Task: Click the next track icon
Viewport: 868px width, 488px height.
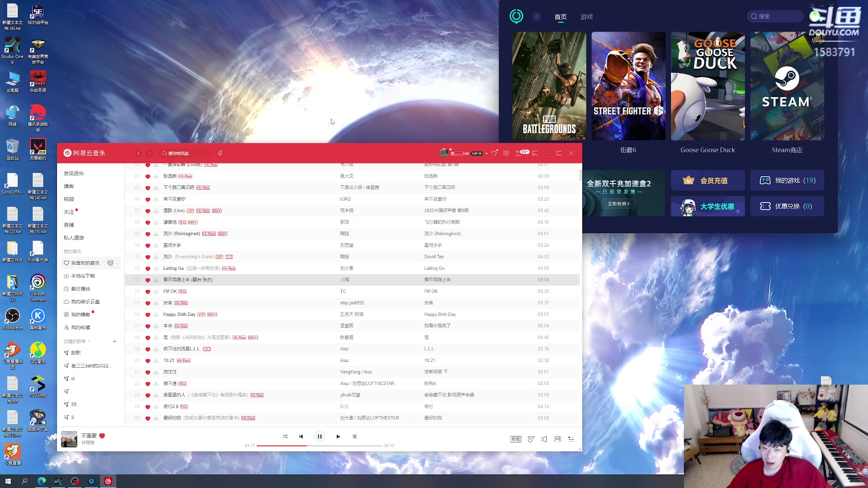Action: pos(338,436)
